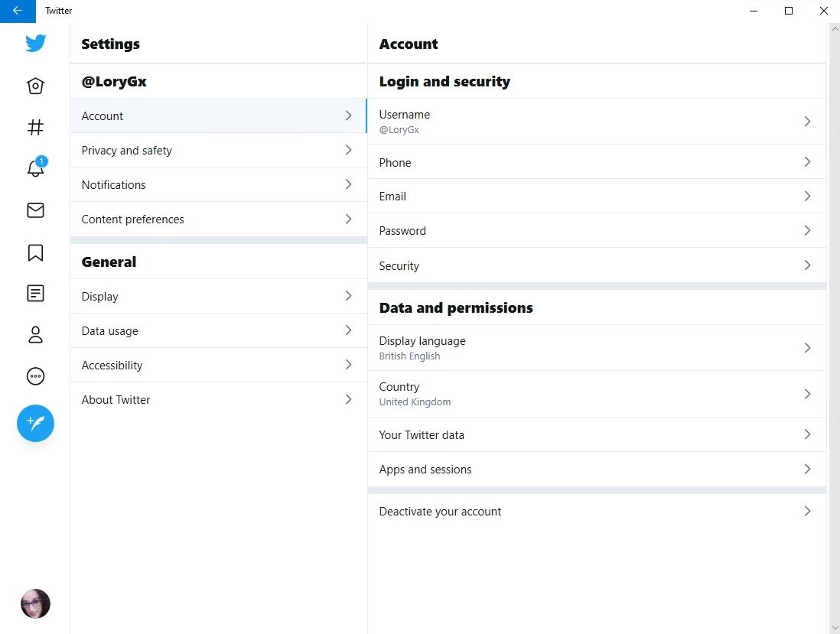
Task: Expand the Display language chevron
Action: (807, 348)
